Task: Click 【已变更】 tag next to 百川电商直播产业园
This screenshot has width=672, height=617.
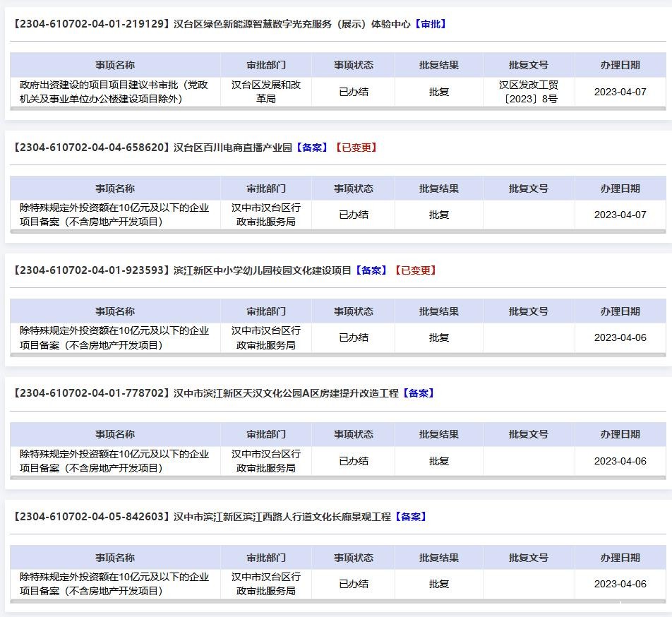Action: click(x=356, y=148)
